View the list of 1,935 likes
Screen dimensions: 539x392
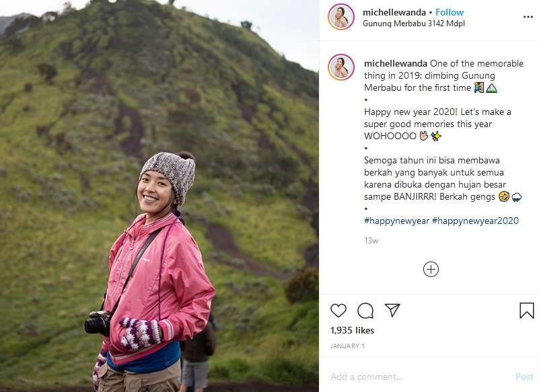tap(352, 330)
